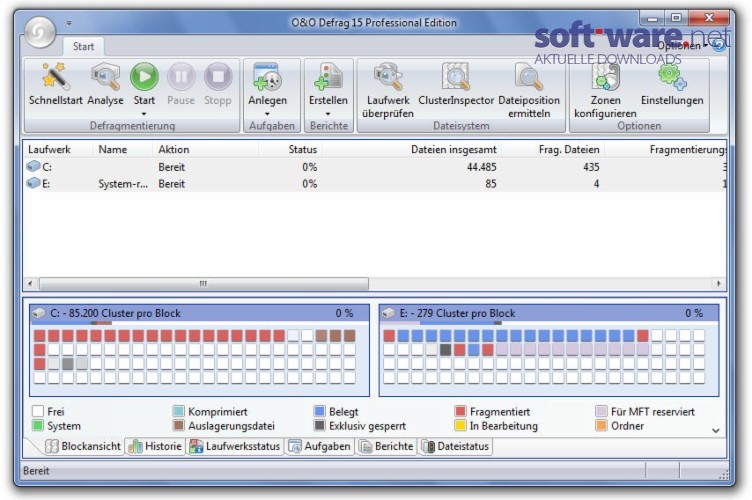Click the drive C: icon in list
This screenshot has width=752, height=500.
[33, 166]
